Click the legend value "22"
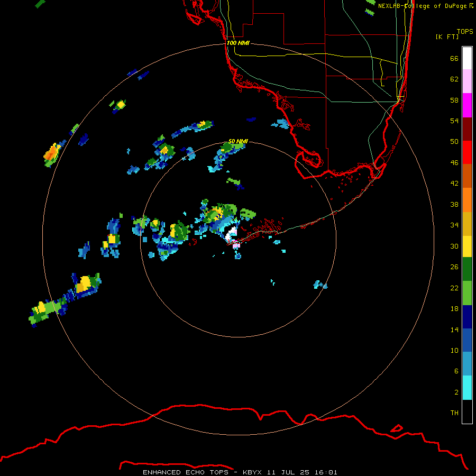Viewport: 476px width, 476px height. [454, 288]
